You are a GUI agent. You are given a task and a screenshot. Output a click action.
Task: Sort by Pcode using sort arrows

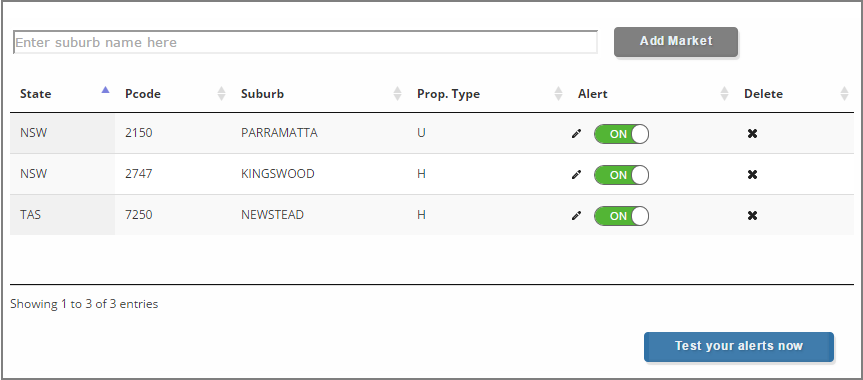coord(221,94)
